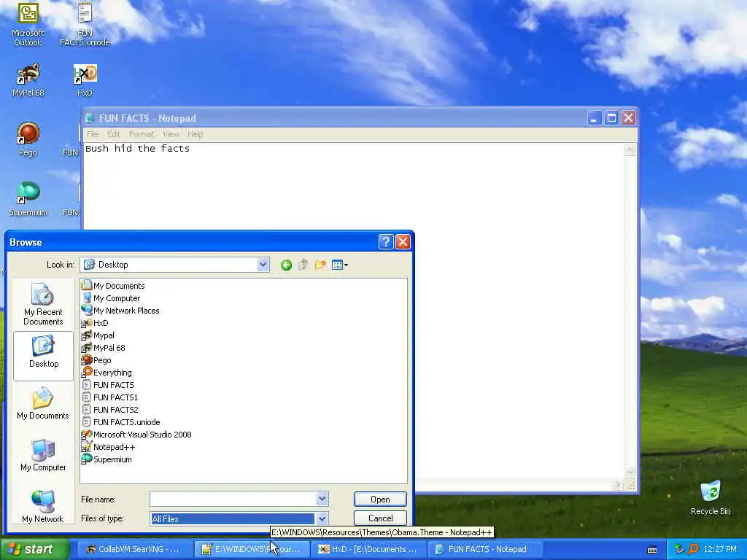
Task: Select the FUN FACTS2 file
Action: 110,410
